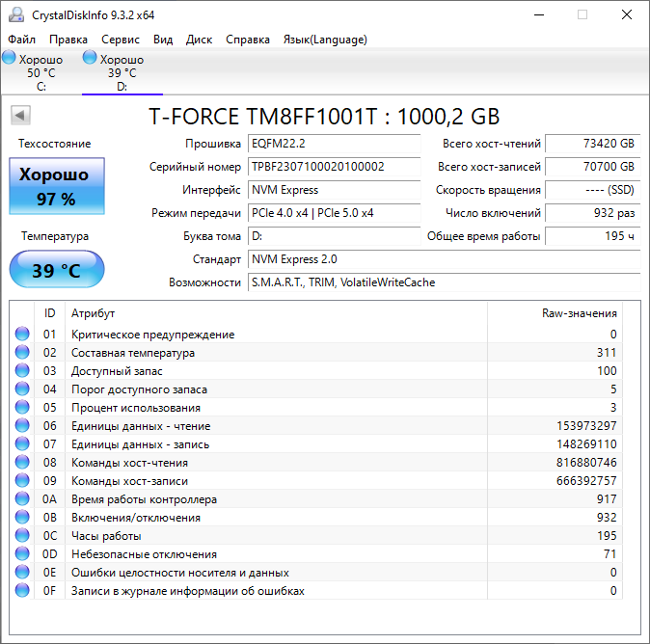
Task: Open the Язык(Language) menu
Action: pyautogui.click(x=325, y=40)
